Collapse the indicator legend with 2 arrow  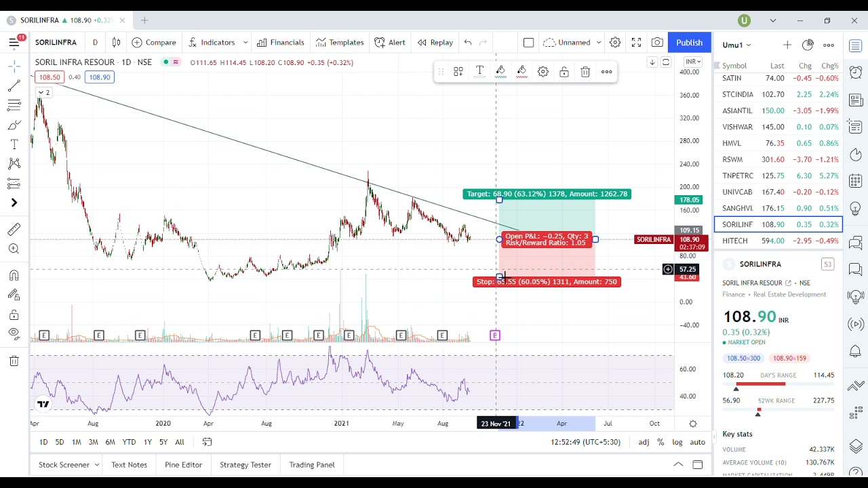pyautogui.click(x=43, y=92)
